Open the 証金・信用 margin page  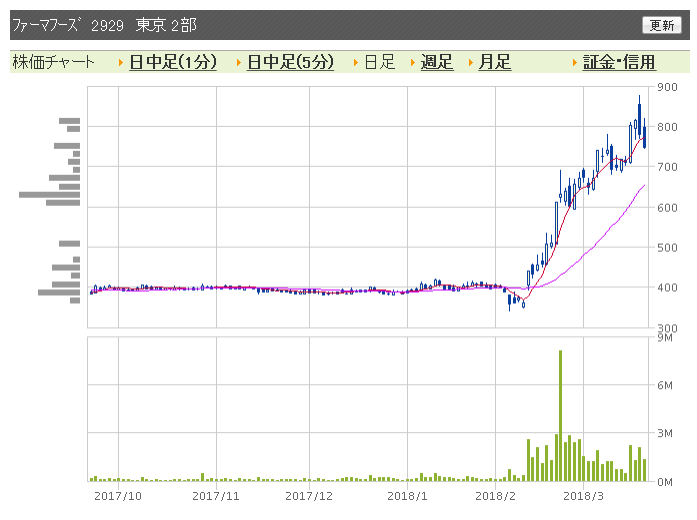(619, 62)
